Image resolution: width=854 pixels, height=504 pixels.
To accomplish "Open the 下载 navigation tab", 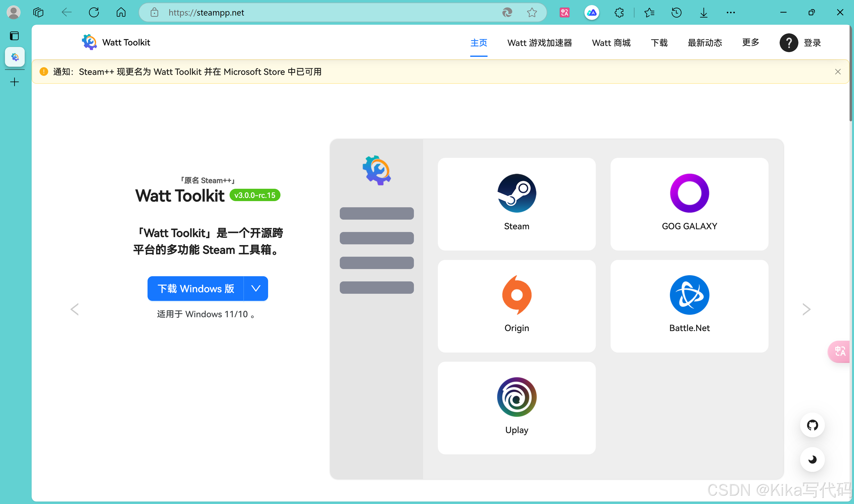I will [x=659, y=43].
